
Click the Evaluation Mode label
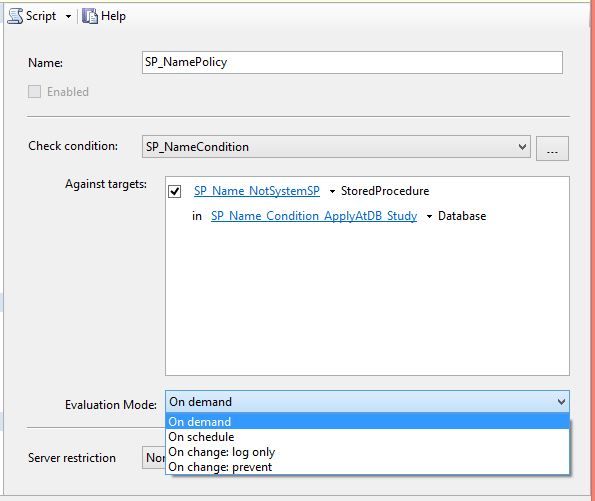111,405
